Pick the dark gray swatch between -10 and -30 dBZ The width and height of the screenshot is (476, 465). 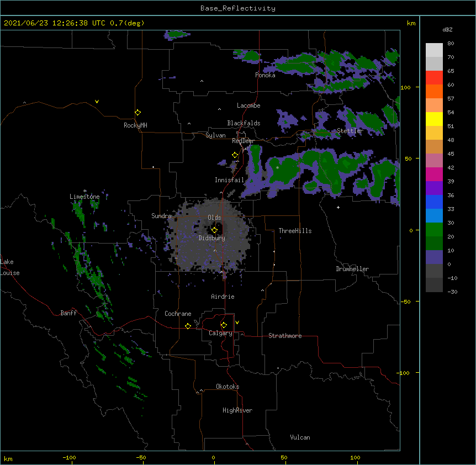point(434,285)
